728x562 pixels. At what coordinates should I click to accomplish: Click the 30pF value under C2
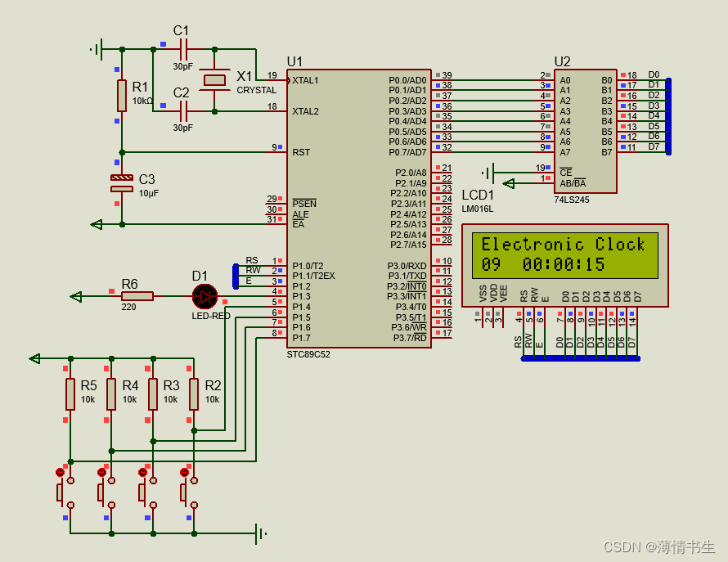pos(183,128)
